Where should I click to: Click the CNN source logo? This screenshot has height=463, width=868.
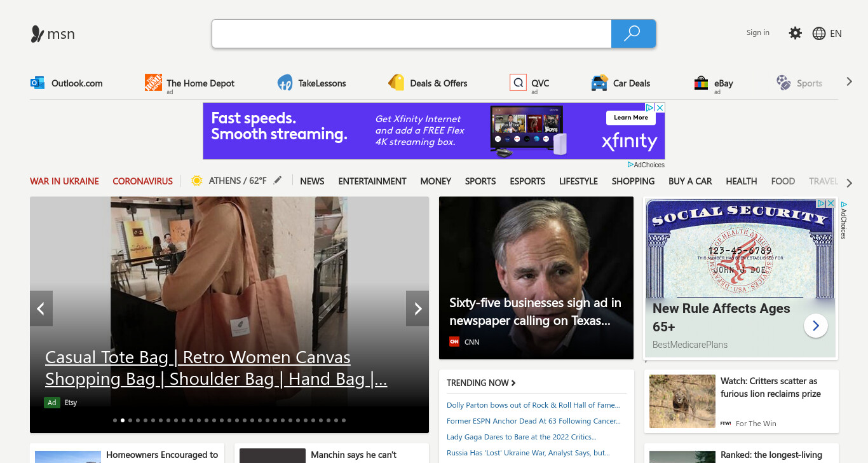[454, 342]
